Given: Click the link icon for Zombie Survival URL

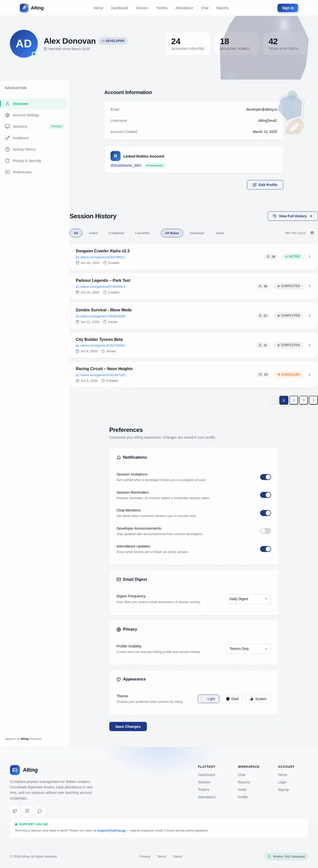Looking at the screenshot, I should point(78,316).
